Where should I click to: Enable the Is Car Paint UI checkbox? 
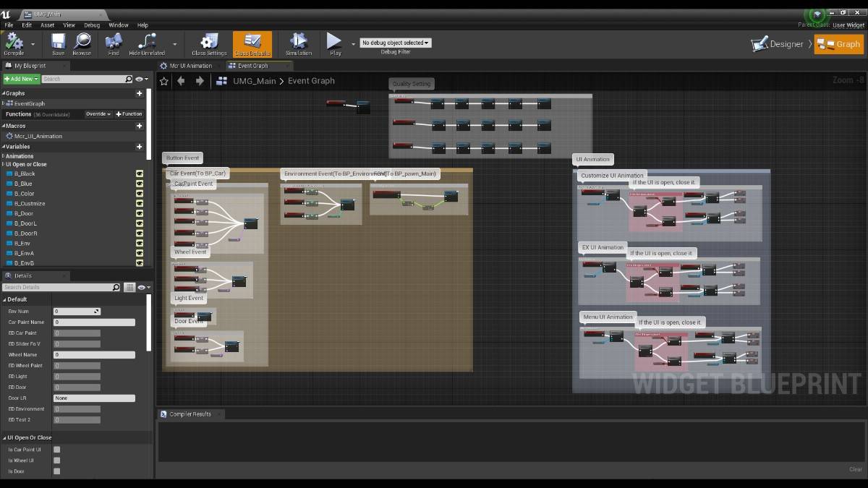[x=57, y=450]
